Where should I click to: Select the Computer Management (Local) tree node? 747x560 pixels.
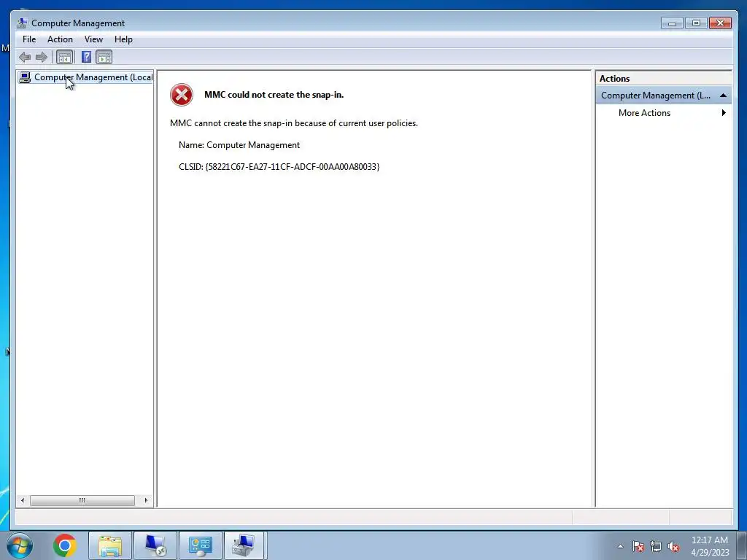pyautogui.click(x=85, y=77)
